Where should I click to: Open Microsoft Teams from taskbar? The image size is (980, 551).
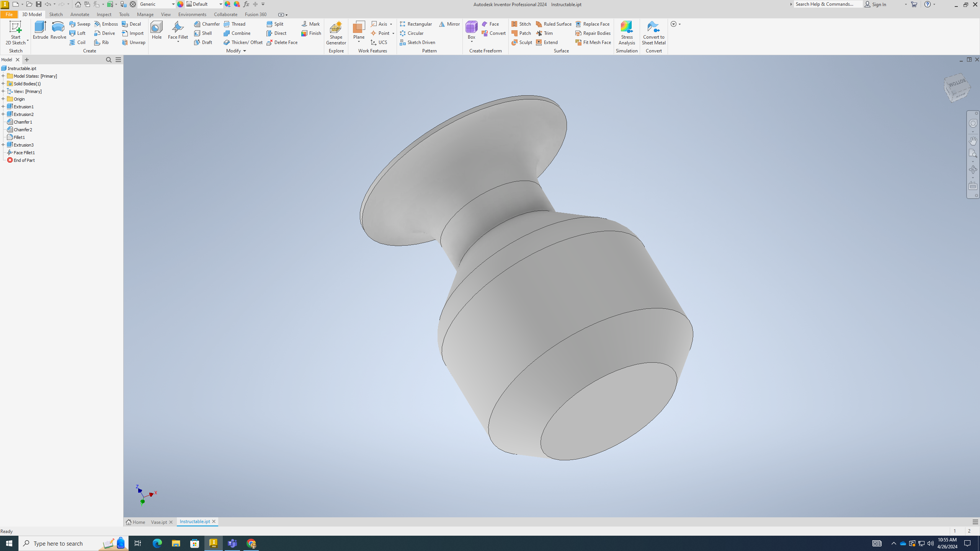(x=232, y=543)
